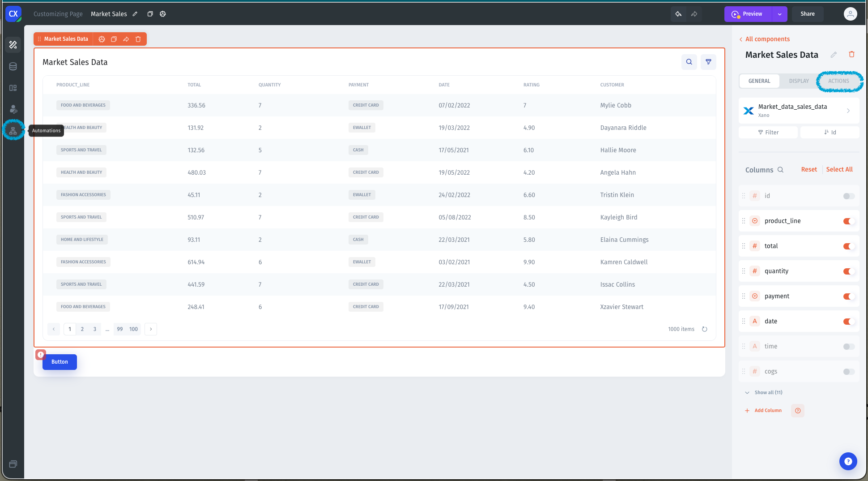
Task: Click the refresh icon beside 1000 items
Action: (x=705, y=329)
